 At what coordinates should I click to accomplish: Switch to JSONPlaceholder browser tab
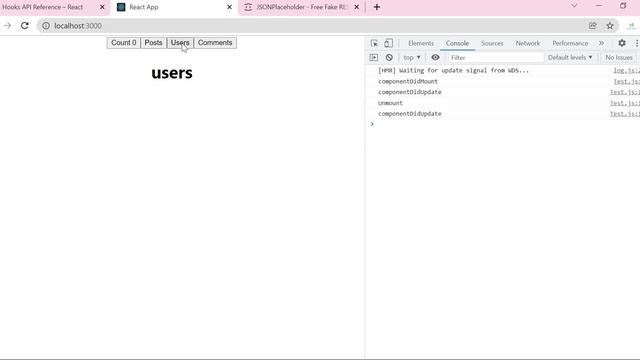tap(302, 7)
